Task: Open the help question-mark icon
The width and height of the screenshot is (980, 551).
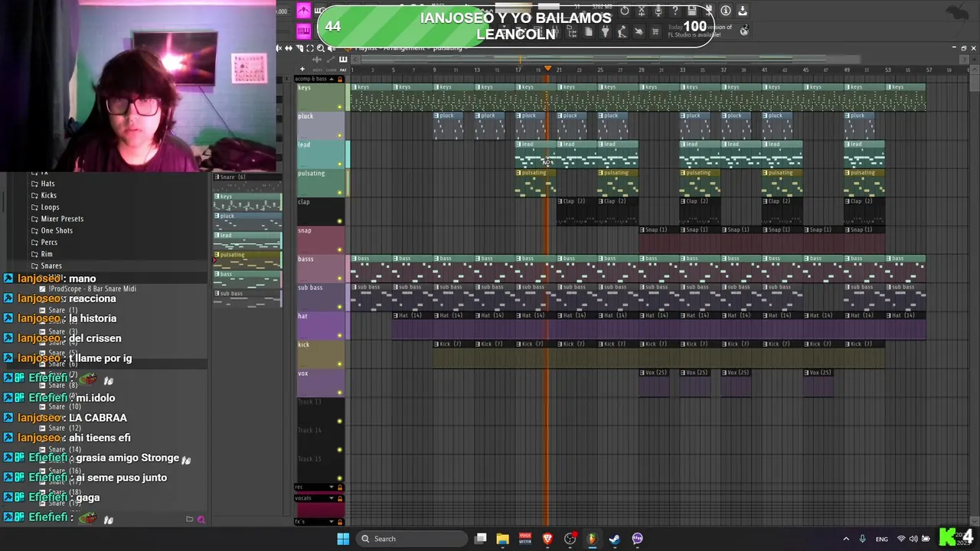Action: tap(675, 11)
